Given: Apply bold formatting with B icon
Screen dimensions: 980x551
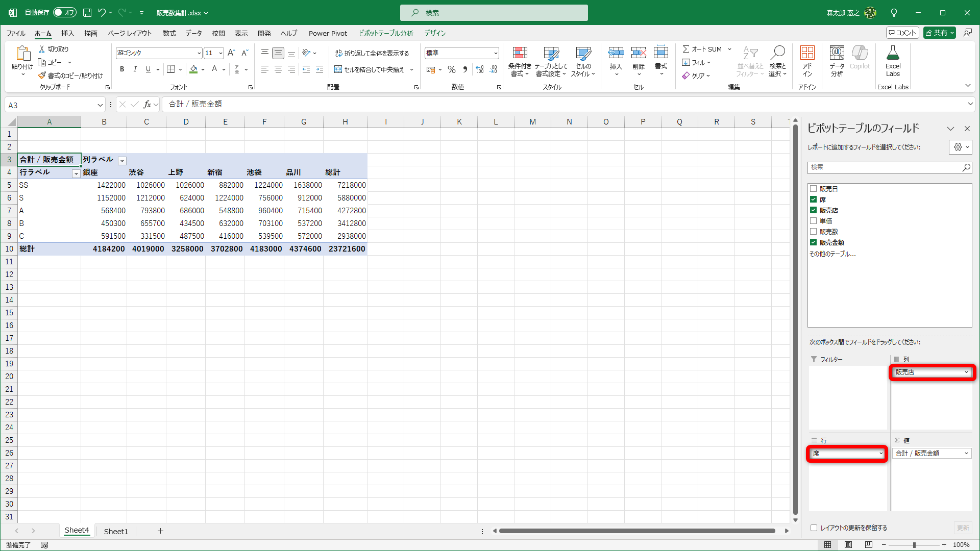Looking at the screenshot, I should point(122,69).
